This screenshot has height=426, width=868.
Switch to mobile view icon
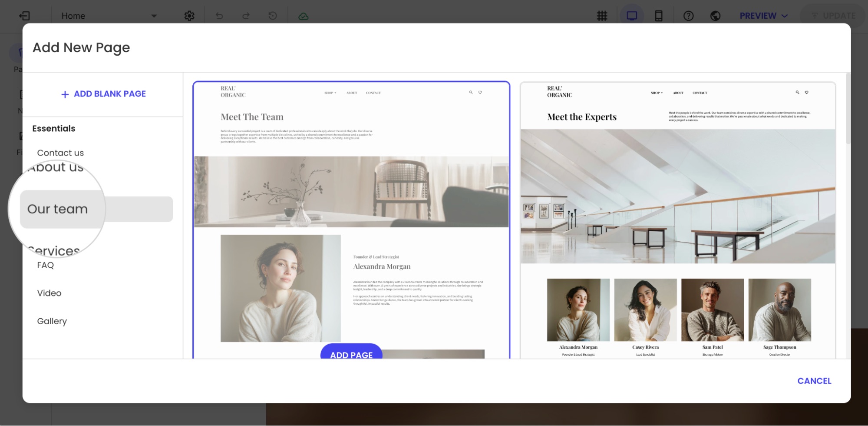(659, 16)
